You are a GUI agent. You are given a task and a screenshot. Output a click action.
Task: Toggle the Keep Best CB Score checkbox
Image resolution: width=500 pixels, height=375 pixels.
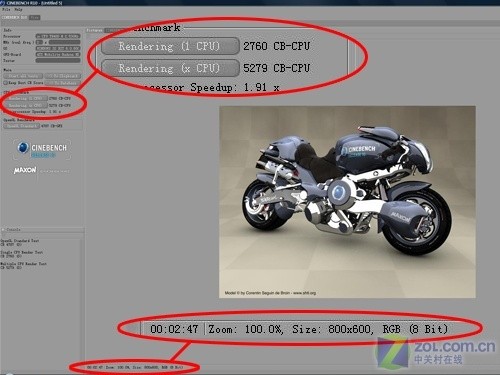coord(5,83)
